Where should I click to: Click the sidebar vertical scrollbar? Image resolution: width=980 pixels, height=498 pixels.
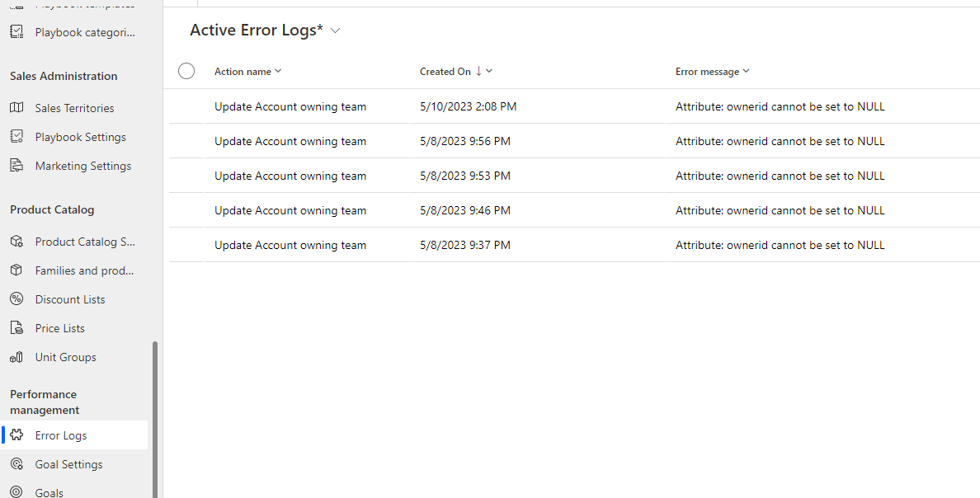click(x=155, y=412)
